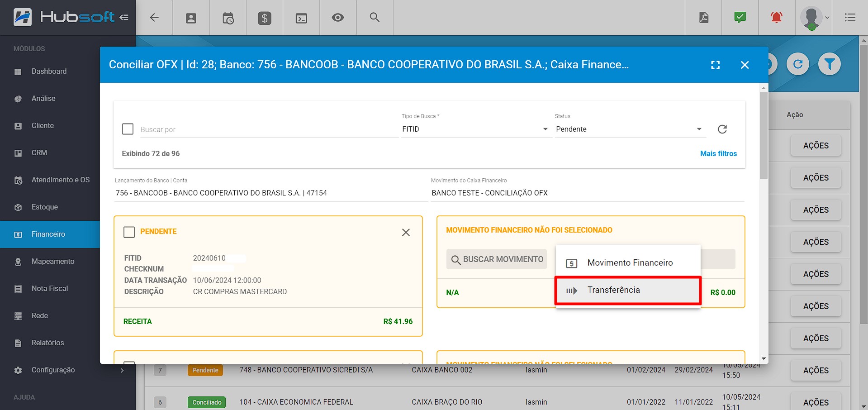This screenshot has height=410, width=868.
Task: Open the client contact card icon
Action: click(191, 18)
